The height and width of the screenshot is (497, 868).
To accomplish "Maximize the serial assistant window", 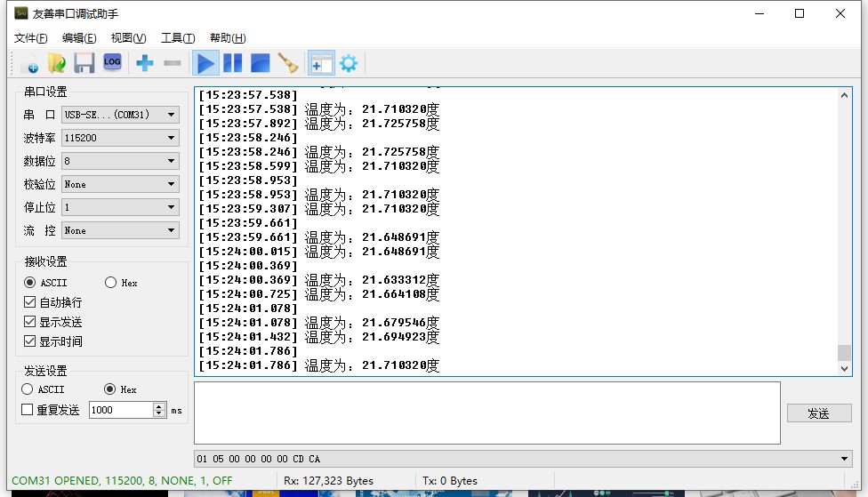I will tap(800, 13).
